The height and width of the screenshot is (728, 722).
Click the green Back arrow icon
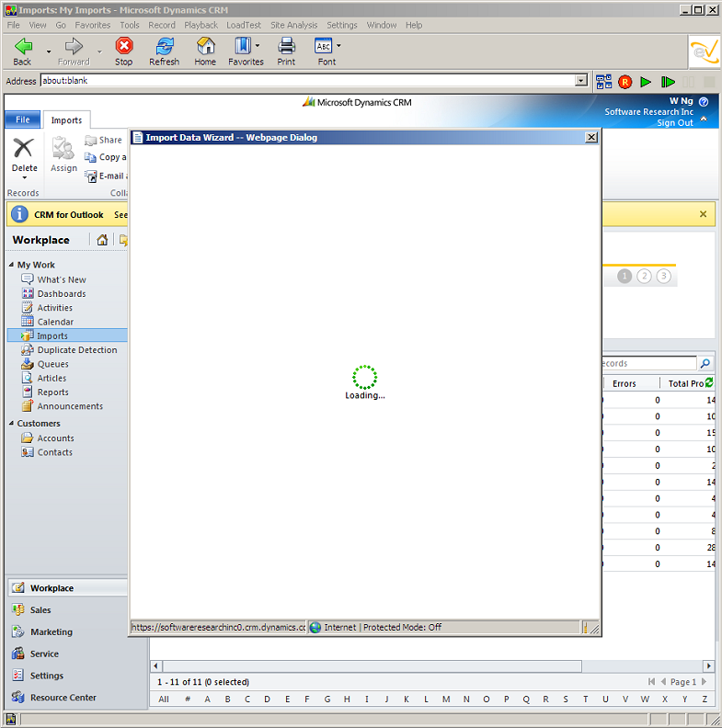pos(23,47)
